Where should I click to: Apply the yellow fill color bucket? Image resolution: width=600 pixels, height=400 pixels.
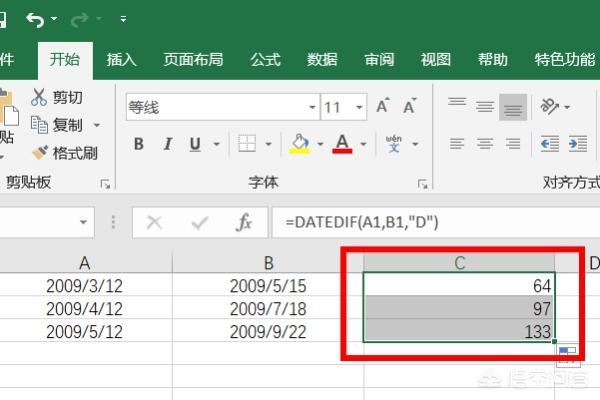pos(299,144)
